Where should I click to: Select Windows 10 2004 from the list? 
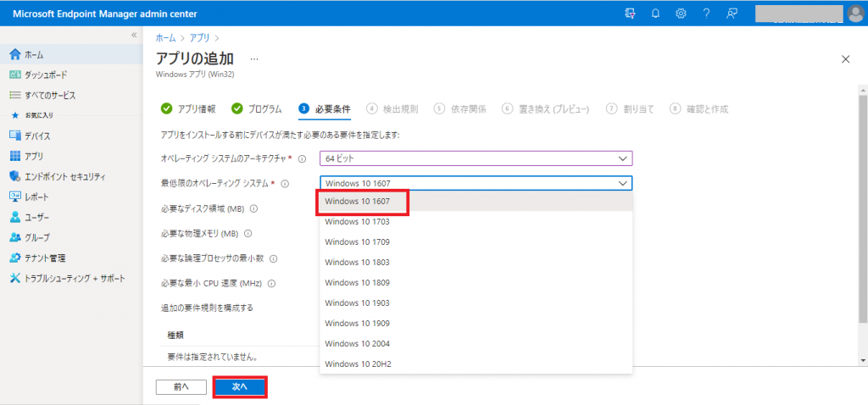[476, 344]
